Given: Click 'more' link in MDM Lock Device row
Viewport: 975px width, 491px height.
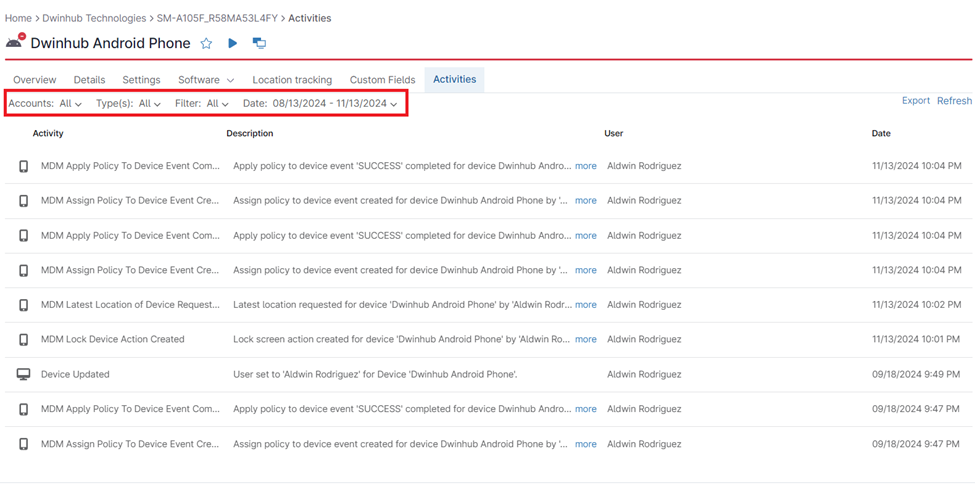Looking at the screenshot, I should (x=585, y=340).
